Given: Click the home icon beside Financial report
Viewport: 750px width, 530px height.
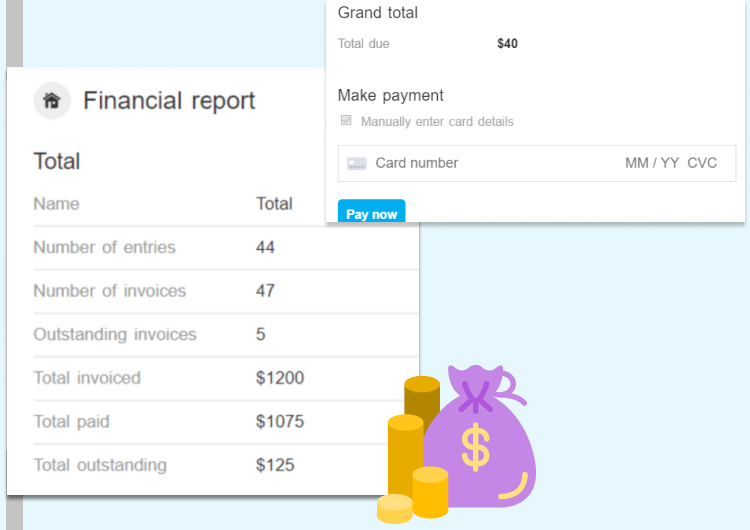Looking at the screenshot, I should pos(52,101).
